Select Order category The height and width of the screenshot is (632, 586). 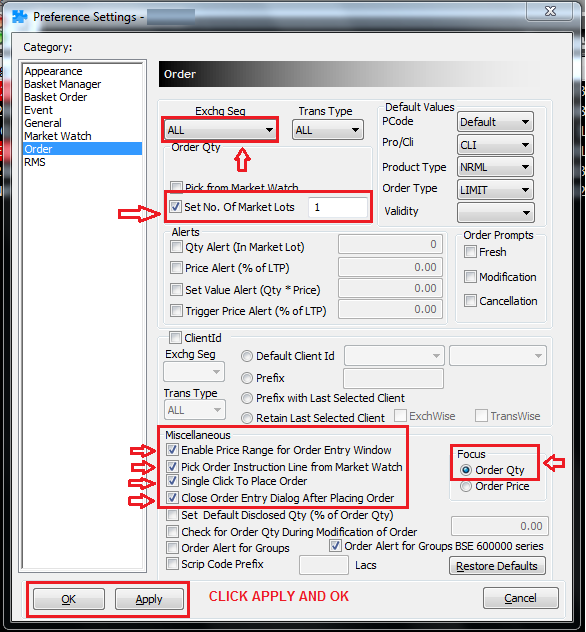tap(83, 149)
